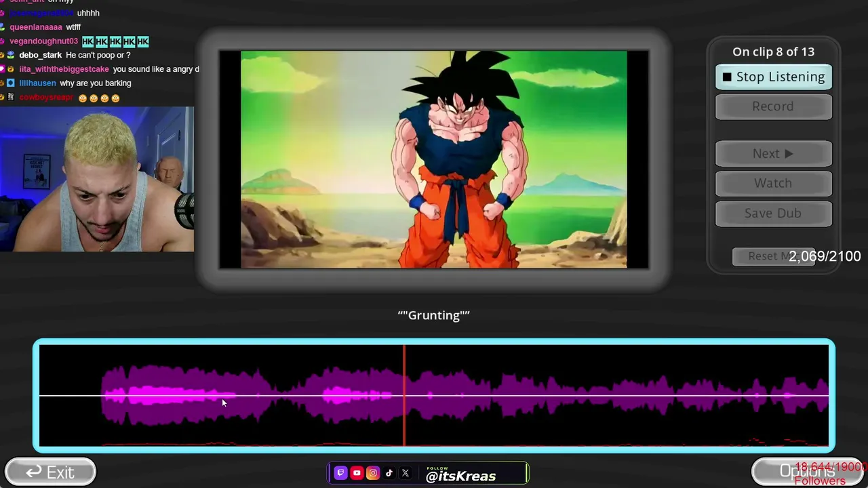Leave the dubbing screen via Exit
This screenshot has width=868, height=488.
click(x=50, y=472)
